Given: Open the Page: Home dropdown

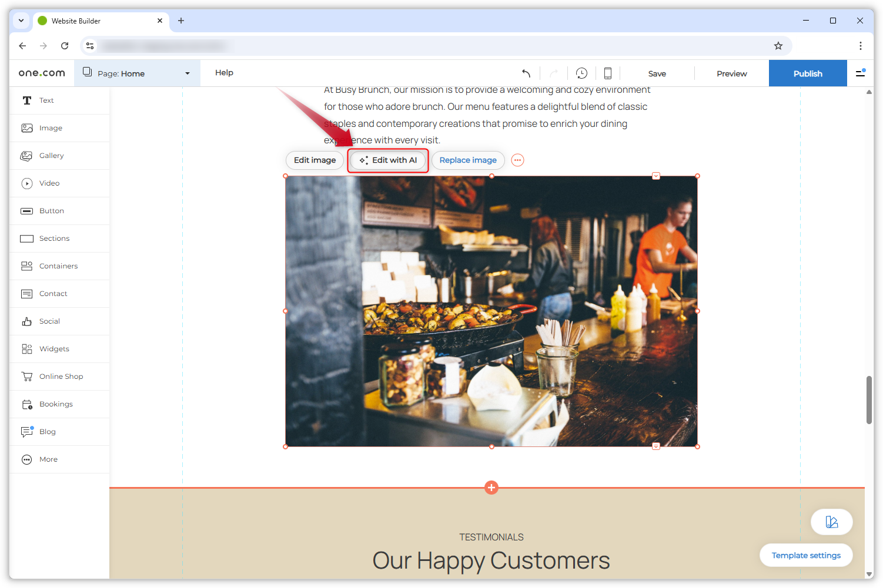Looking at the screenshot, I should point(138,73).
